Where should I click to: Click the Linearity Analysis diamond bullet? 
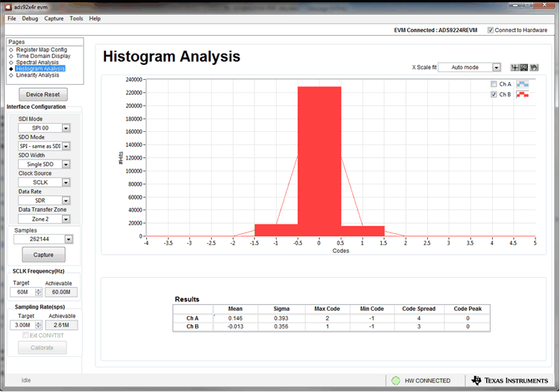pos(11,75)
